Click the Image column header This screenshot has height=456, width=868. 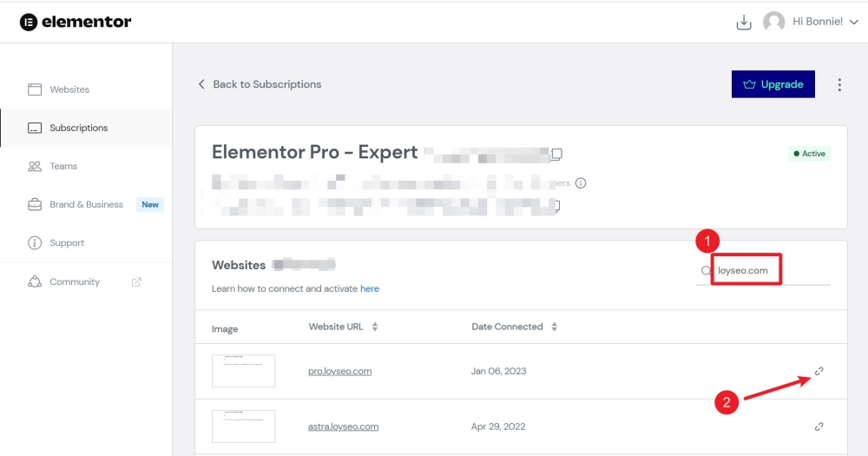(x=225, y=329)
